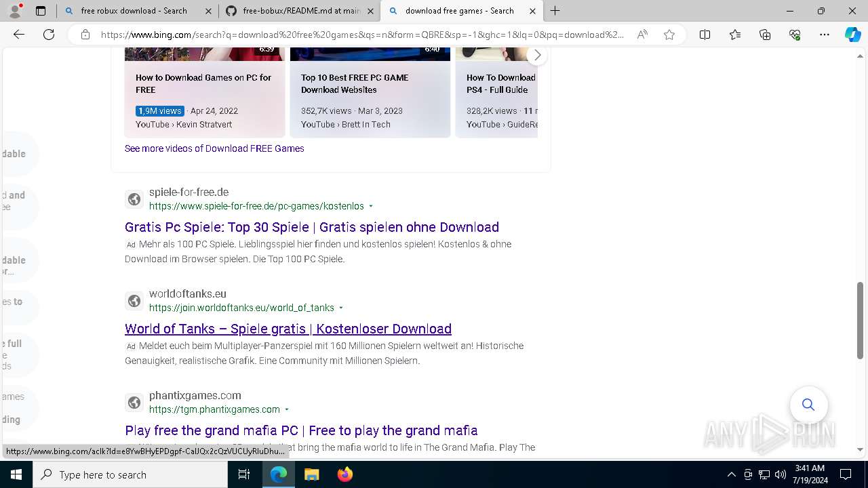
Task: Click 'YouTube › Kevin Stratvert' source text
Action: point(184,124)
